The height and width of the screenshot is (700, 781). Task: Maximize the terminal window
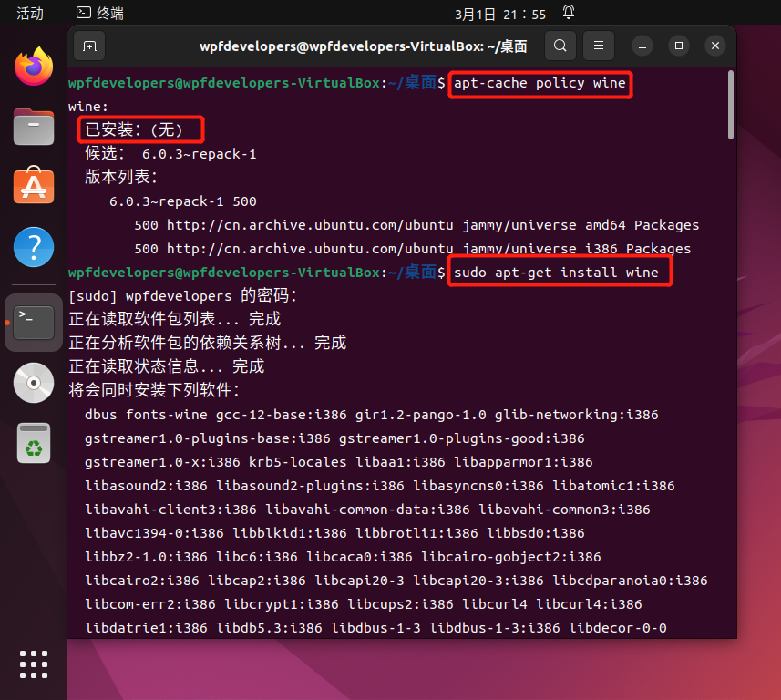tap(678, 46)
